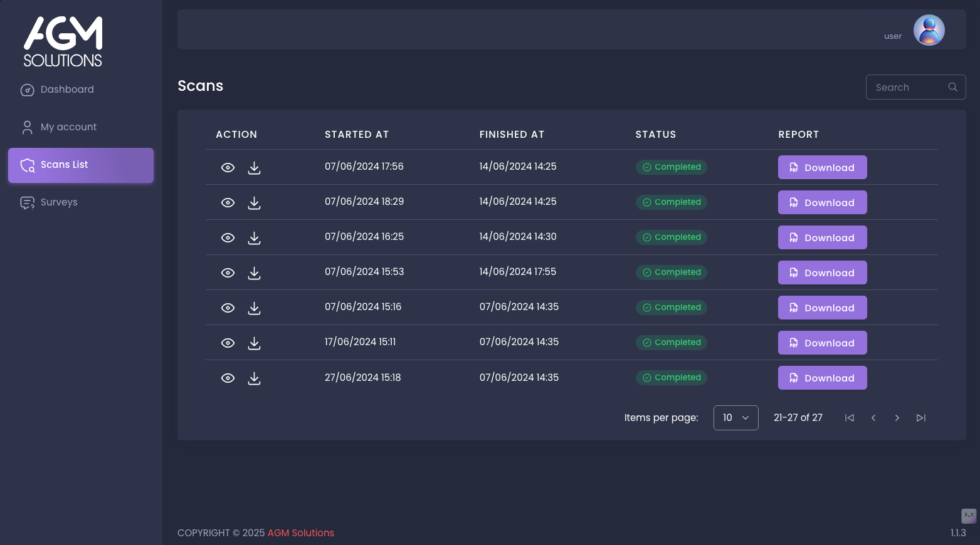Viewport: 980px width, 545px height.
Task: Navigate to My account page
Action: [x=68, y=127]
